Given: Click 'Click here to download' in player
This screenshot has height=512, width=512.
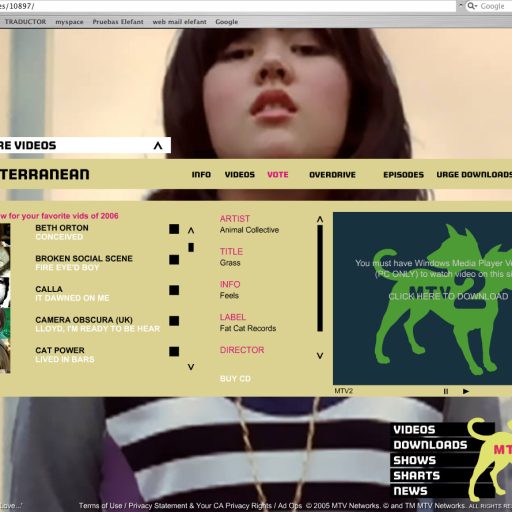Looking at the screenshot, I should tap(448, 296).
